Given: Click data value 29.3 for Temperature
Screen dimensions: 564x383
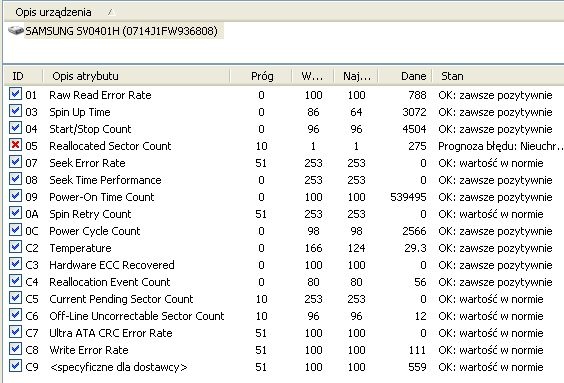Looking at the screenshot, I should pos(415,248).
